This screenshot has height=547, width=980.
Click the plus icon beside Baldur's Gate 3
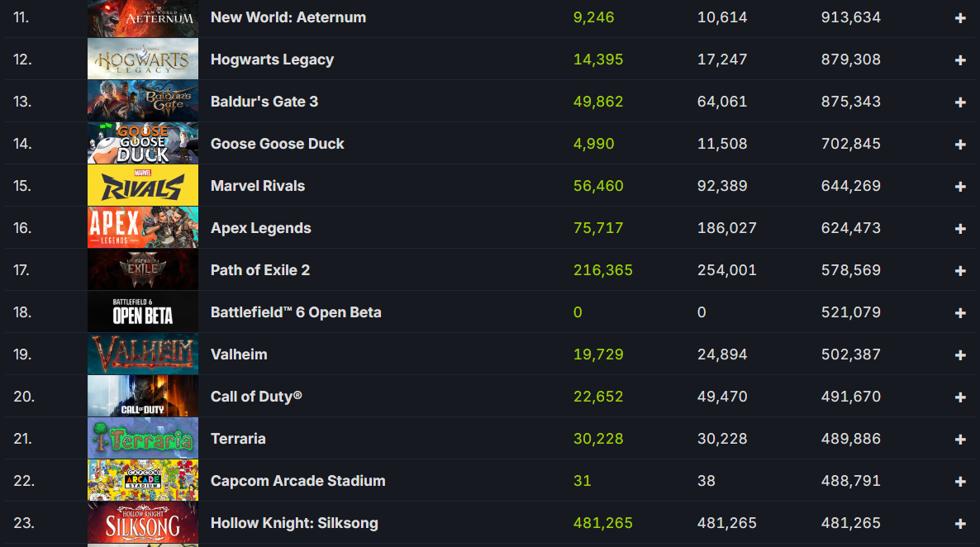coord(960,102)
